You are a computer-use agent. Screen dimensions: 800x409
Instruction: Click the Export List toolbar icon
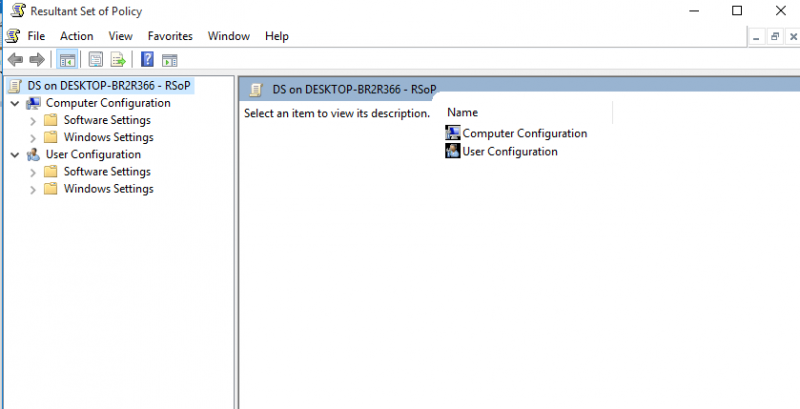pos(118,60)
